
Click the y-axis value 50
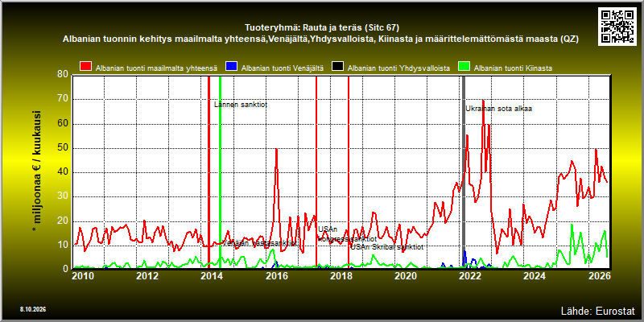pyautogui.click(x=63, y=148)
